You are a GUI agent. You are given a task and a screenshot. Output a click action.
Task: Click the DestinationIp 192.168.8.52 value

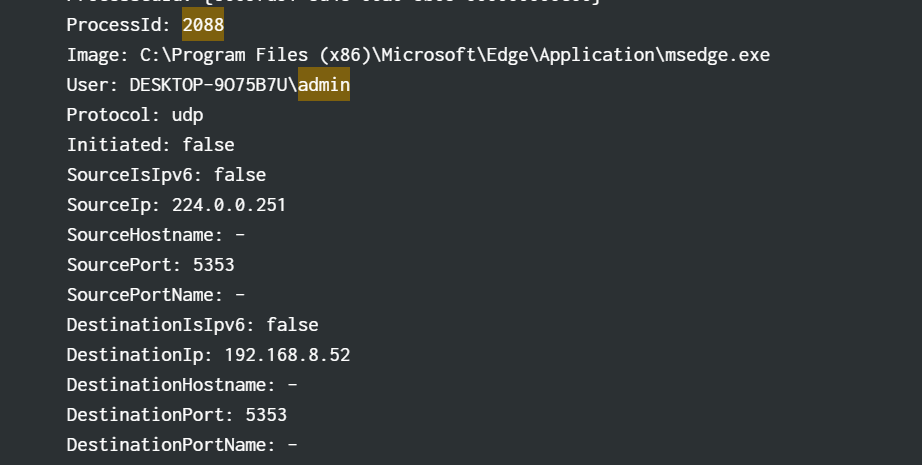(288, 354)
